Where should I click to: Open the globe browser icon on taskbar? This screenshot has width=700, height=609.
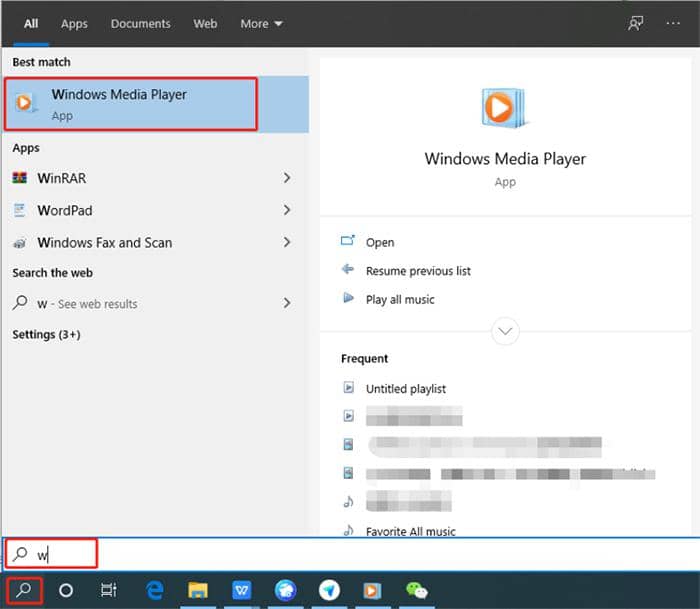pos(285,590)
